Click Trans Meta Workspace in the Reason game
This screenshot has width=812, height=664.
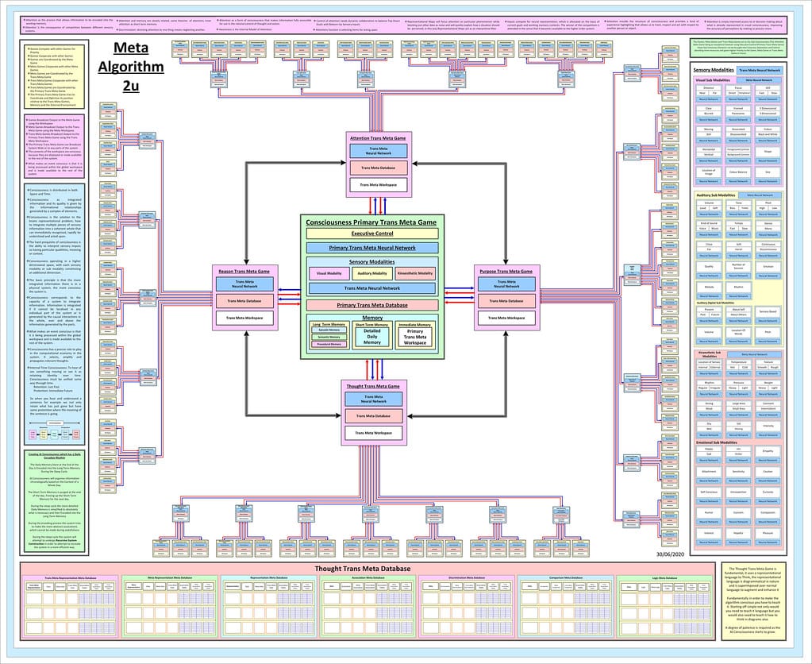[x=244, y=318]
